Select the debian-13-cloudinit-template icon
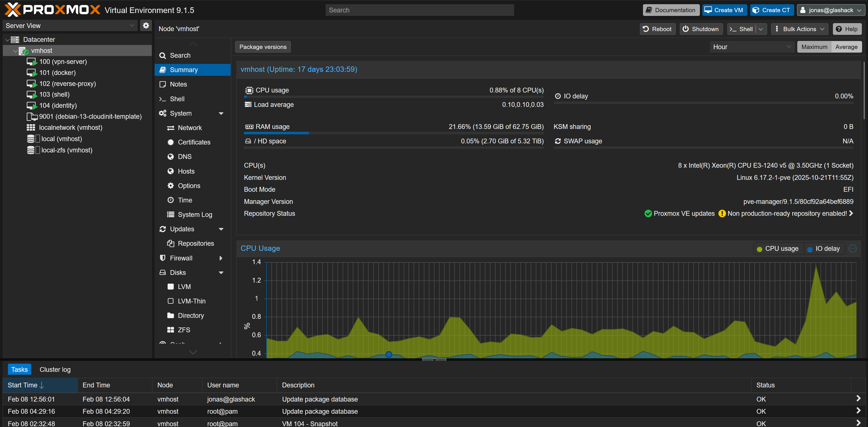The width and height of the screenshot is (868, 427). 32,117
